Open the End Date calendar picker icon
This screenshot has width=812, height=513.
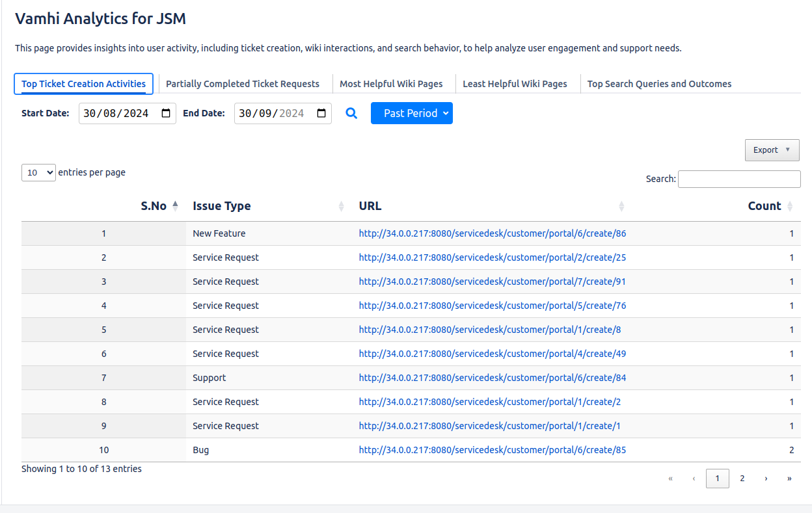tap(321, 113)
